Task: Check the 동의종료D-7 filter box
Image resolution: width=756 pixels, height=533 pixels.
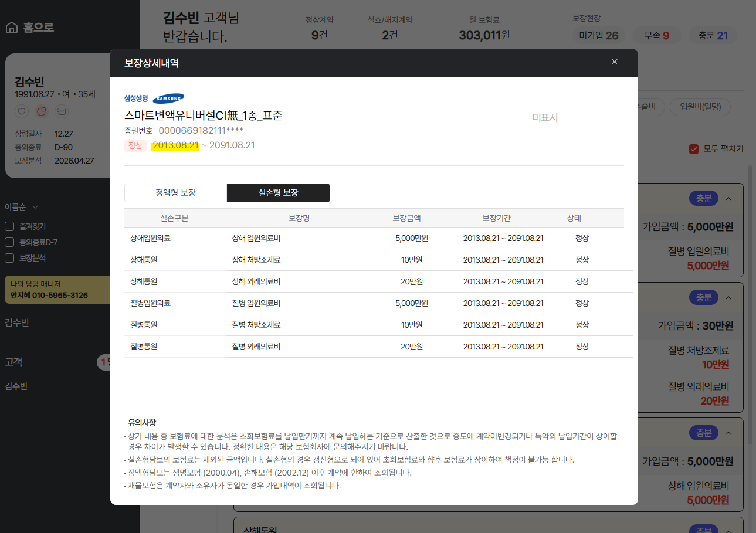Action: click(x=10, y=243)
